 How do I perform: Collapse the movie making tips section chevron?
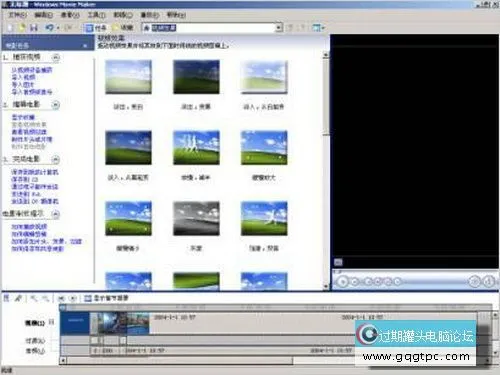click(56, 214)
